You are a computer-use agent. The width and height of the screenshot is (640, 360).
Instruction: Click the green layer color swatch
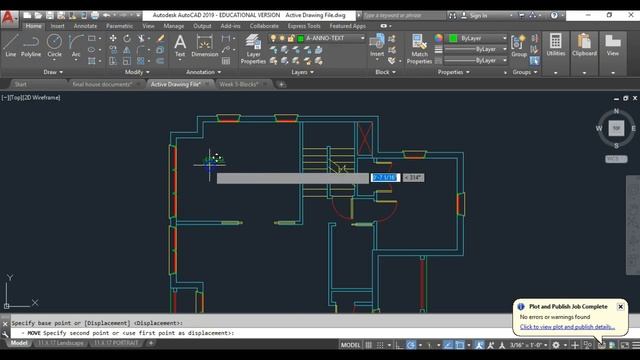point(301,38)
